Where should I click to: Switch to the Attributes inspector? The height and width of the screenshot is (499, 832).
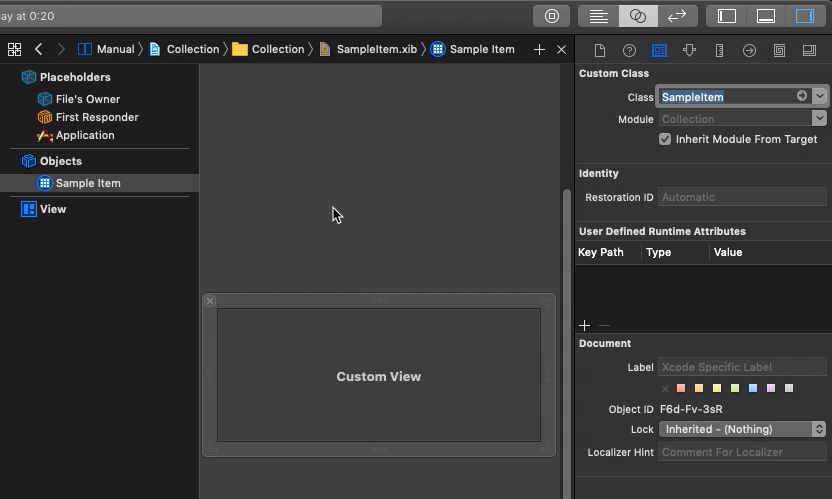[x=689, y=50]
